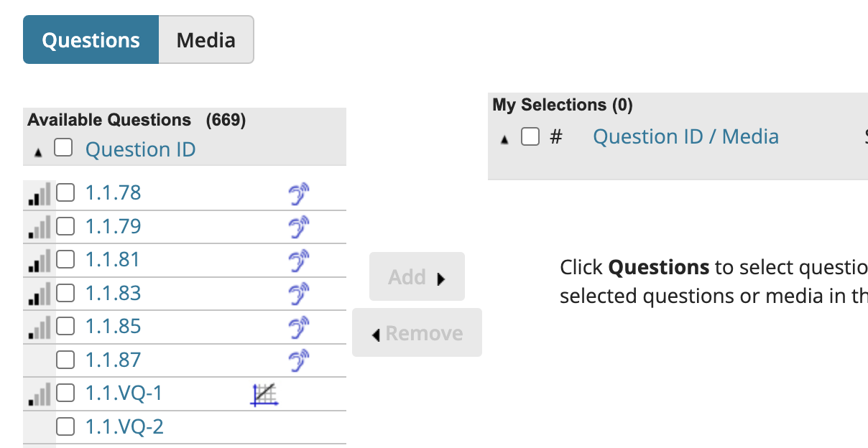This screenshot has height=448, width=868.
Task: Collapse My Selections using the triangle arrow
Action: [504, 139]
